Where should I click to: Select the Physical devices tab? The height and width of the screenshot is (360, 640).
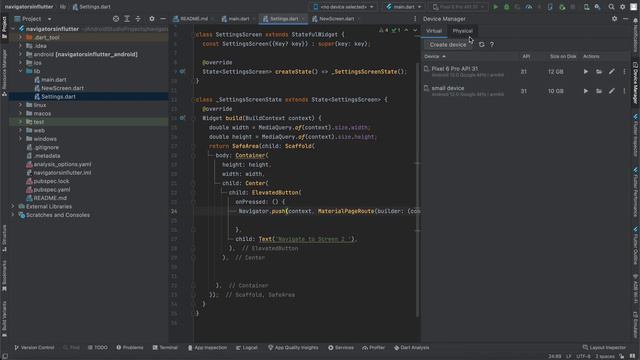[x=462, y=31]
